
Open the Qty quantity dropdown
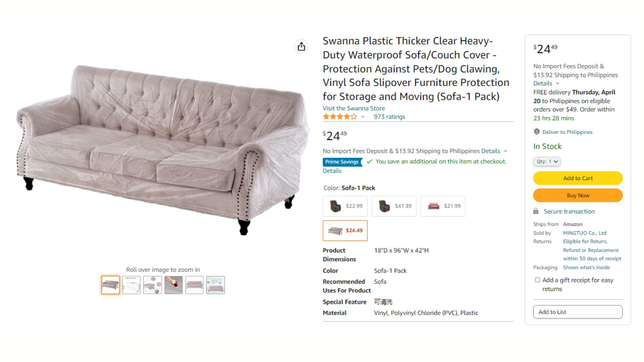coord(547,162)
